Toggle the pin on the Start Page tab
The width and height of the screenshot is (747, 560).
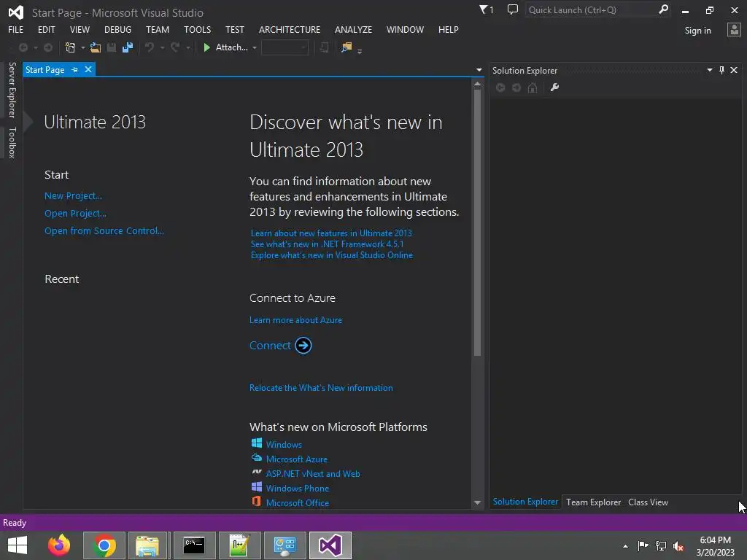point(75,69)
